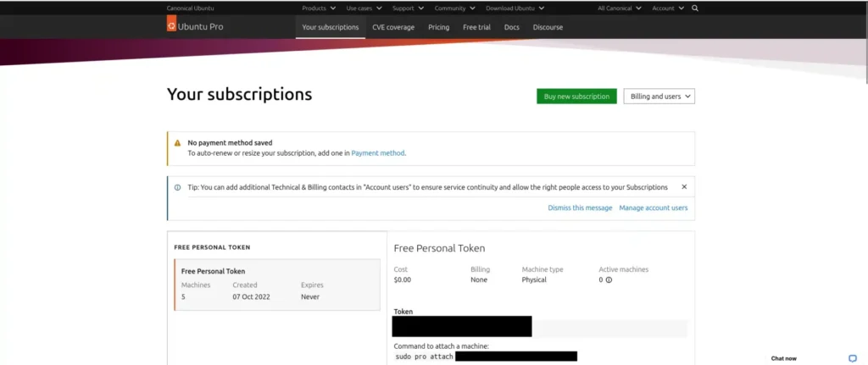Click the Buy new subscription button
868x365 pixels.
576,97
